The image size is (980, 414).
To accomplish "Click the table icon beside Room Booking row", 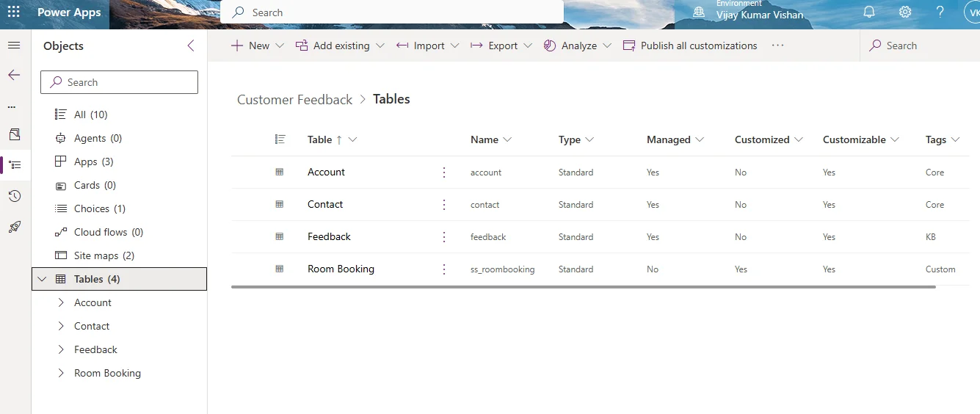I will point(280,269).
